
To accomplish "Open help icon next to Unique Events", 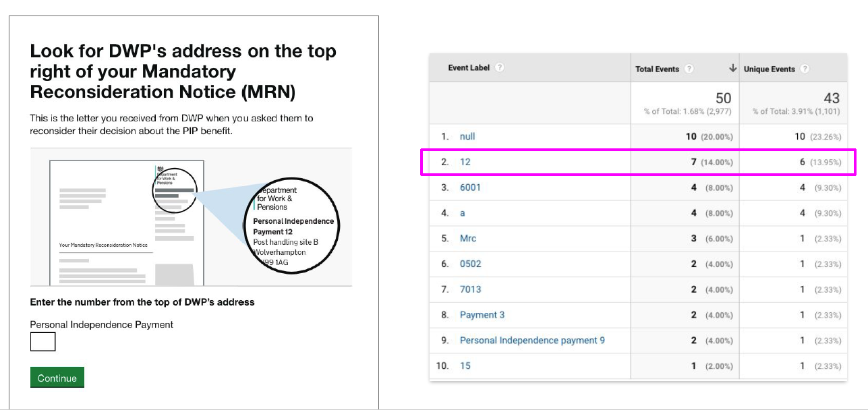I will coord(804,69).
